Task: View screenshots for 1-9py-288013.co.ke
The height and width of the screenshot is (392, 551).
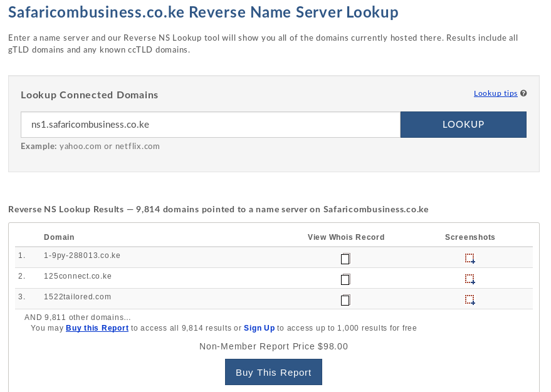Action: (470, 259)
